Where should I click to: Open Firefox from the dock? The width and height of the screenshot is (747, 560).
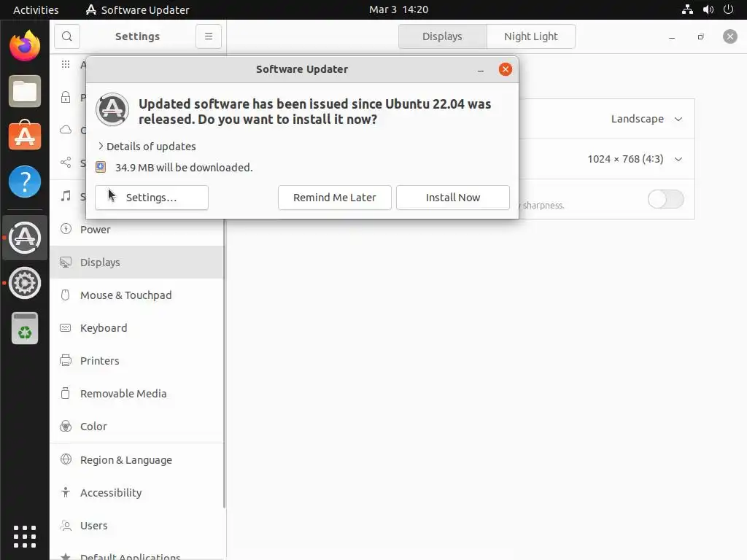tap(25, 46)
